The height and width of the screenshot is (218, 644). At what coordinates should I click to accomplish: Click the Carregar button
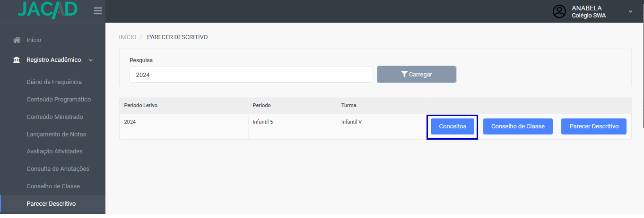pos(417,75)
